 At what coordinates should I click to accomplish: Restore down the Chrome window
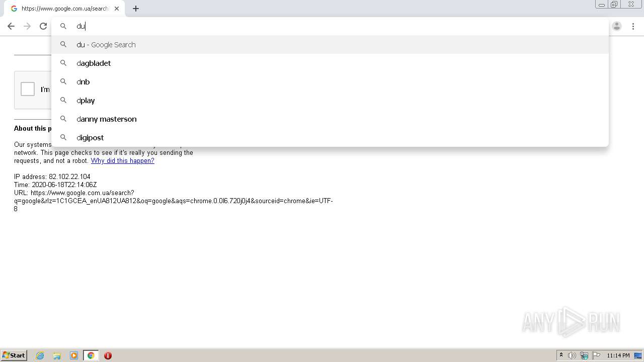(x=614, y=5)
